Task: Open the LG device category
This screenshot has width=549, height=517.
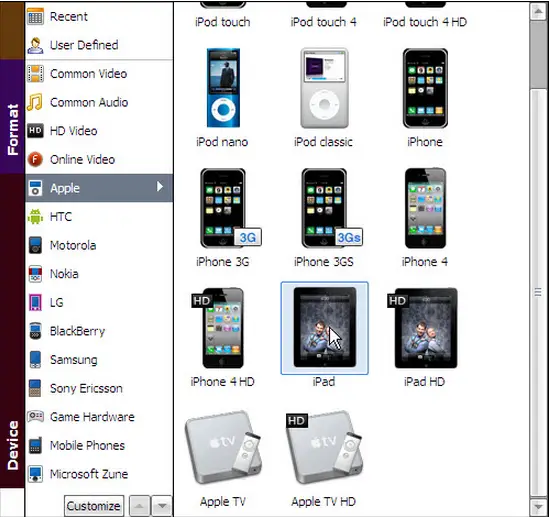Action: (99, 302)
